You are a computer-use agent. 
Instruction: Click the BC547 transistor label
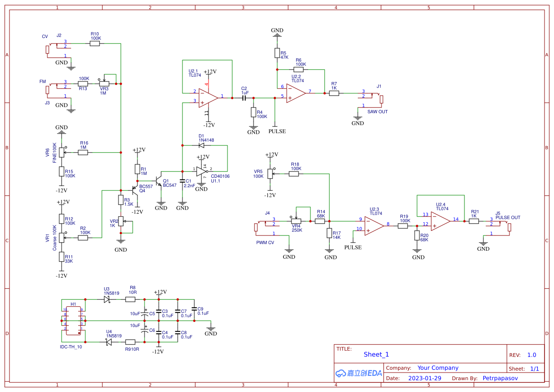[170, 185]
